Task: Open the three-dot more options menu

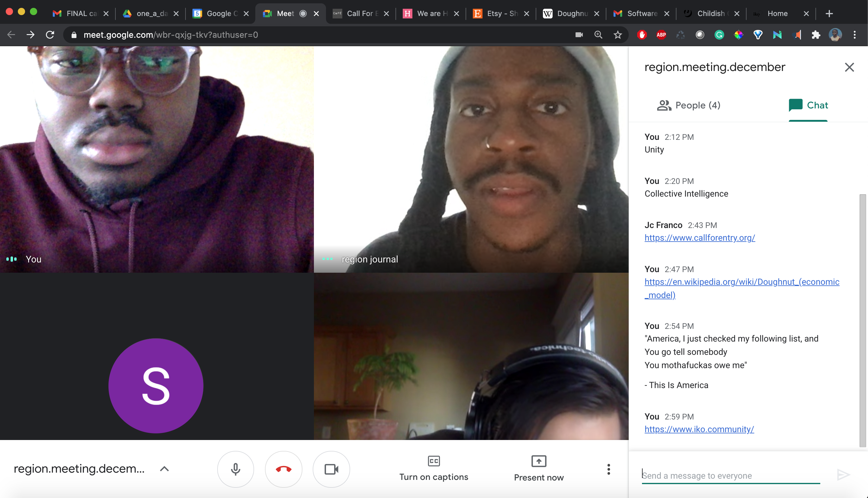Action: pyautogui.click(x=608, y=469)
